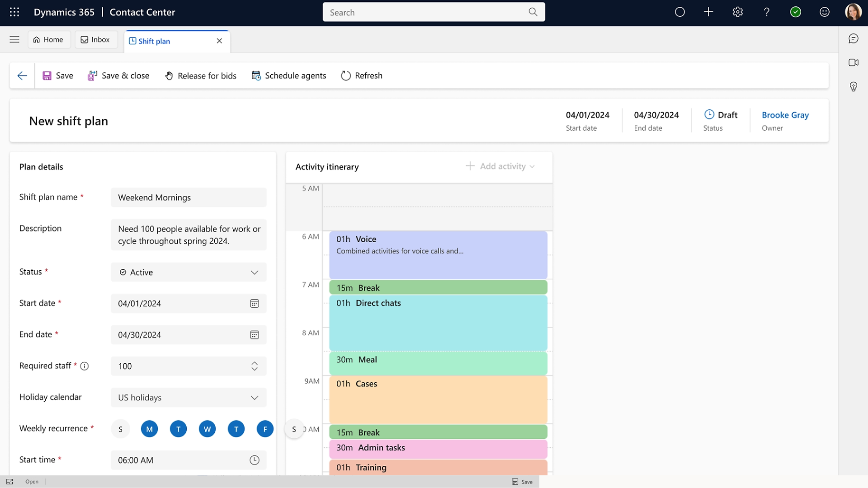868x488 pixels.
Task: Enable Sunday in Weekly recurrence
Action: [120, 429]
